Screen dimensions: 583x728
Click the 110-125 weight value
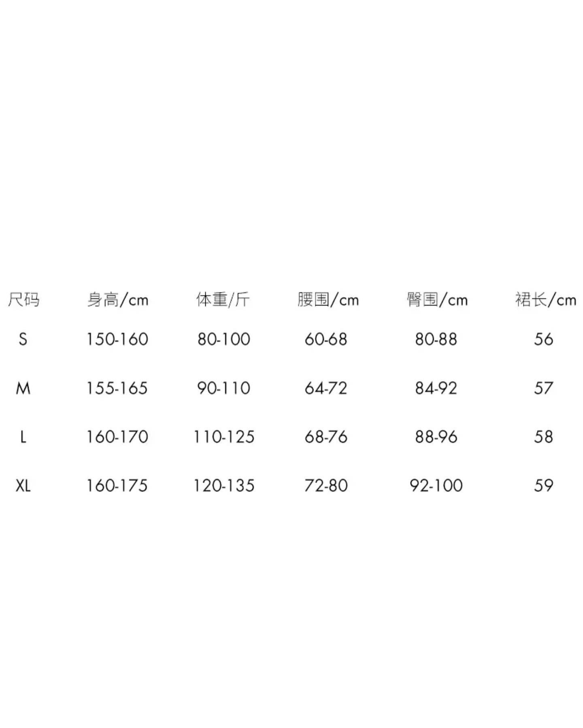pyautogui.click(x=224, y=437)
